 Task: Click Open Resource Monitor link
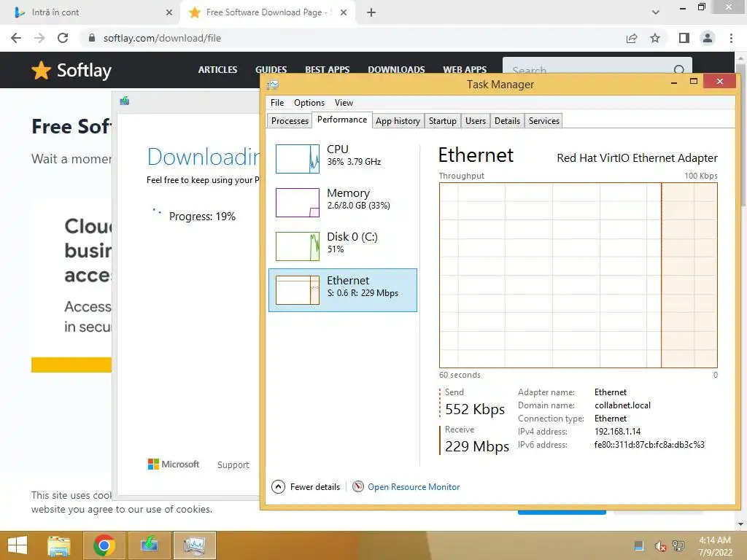pos(414,486)
